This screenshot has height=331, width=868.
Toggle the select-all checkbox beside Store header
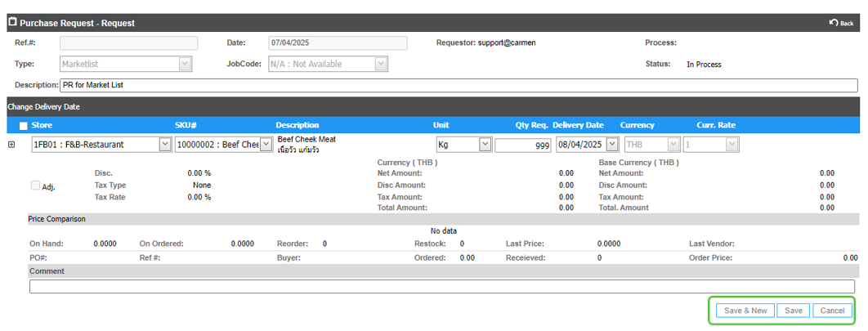[23, 126]
